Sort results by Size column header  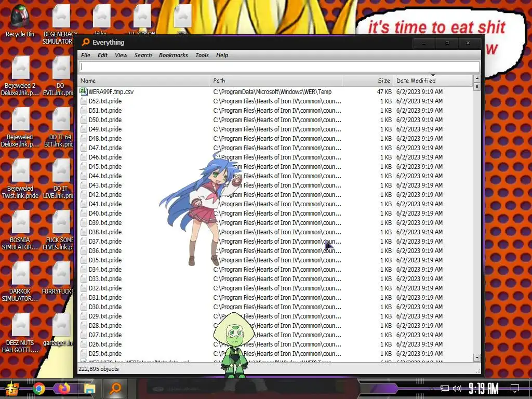[x=368, y=81]
